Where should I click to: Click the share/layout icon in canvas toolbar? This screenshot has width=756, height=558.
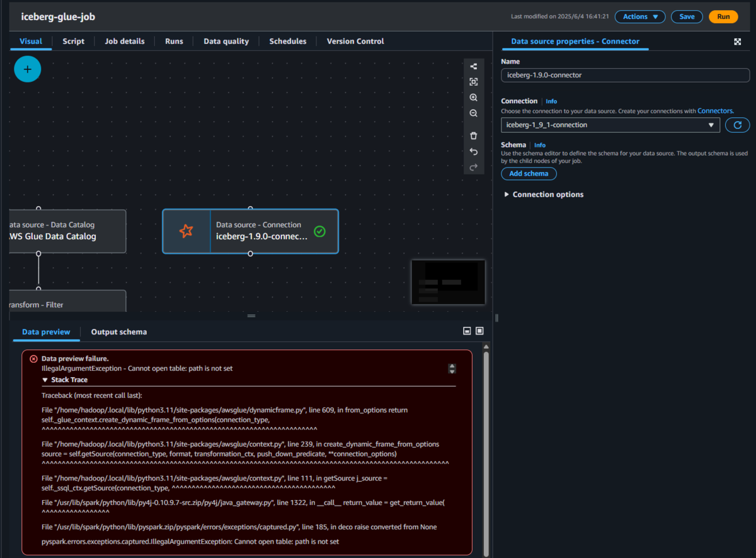[474, 66]
